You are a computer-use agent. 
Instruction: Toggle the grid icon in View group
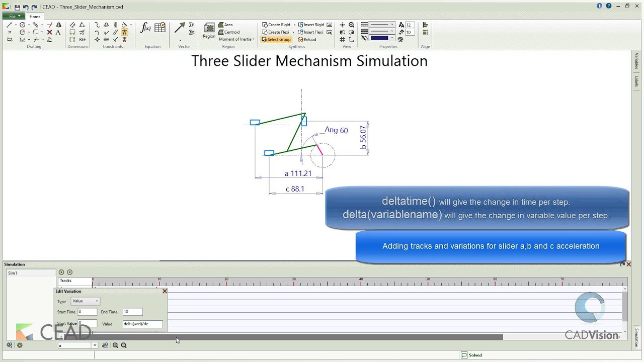click(343, 39)
